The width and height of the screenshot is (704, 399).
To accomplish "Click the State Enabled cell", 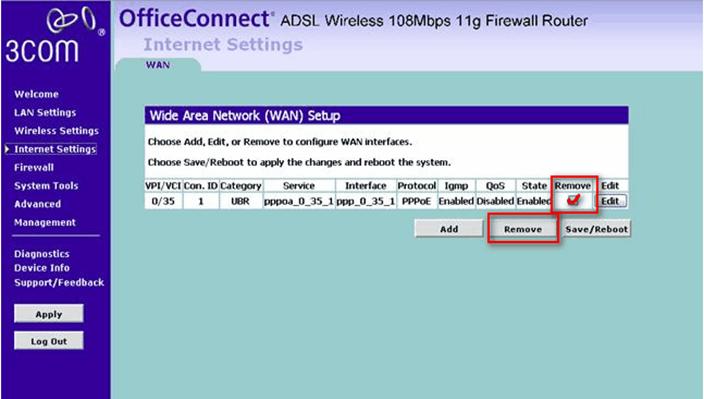I will [x=534, y=201].
